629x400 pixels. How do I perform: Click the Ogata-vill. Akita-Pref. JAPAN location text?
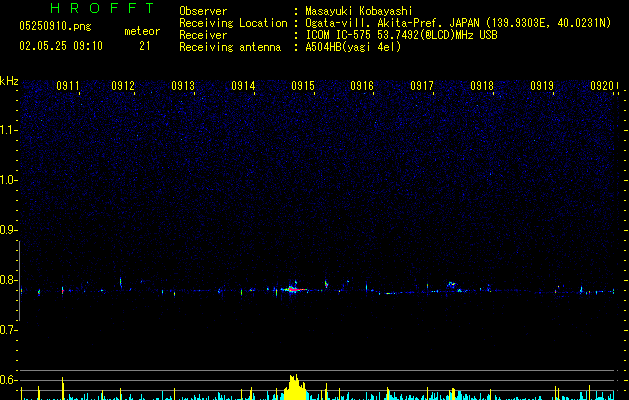458,23
